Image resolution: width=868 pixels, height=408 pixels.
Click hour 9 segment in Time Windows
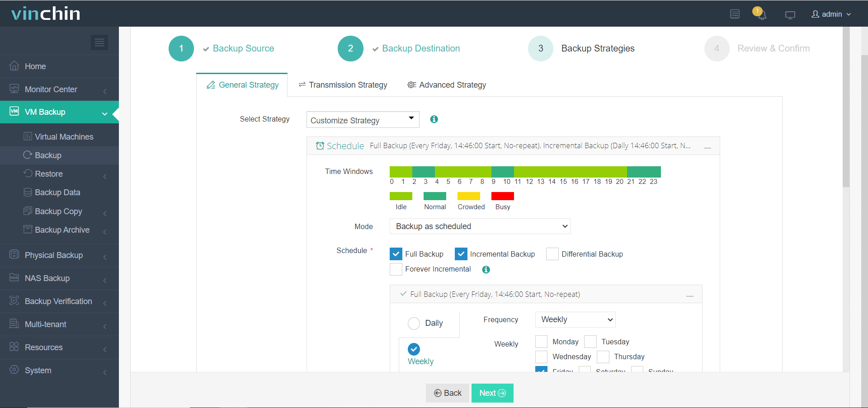[x=497, y=172]
